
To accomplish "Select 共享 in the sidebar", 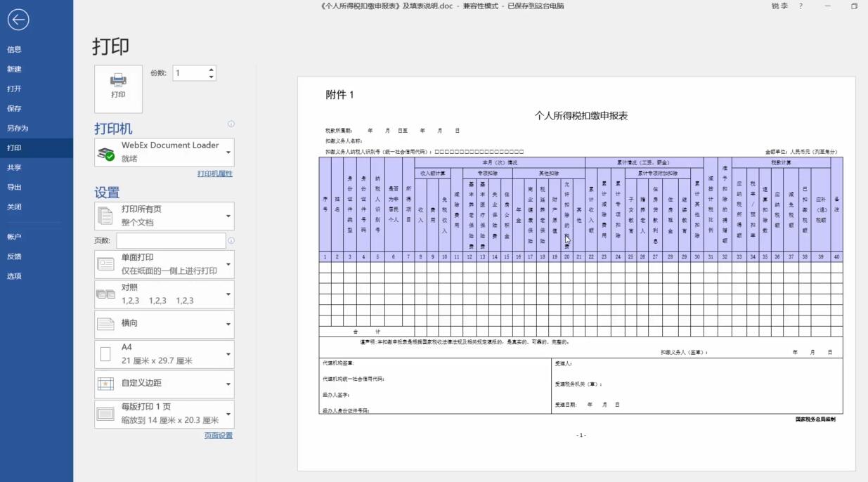I will pyautogui.click(x=37, y=167).
